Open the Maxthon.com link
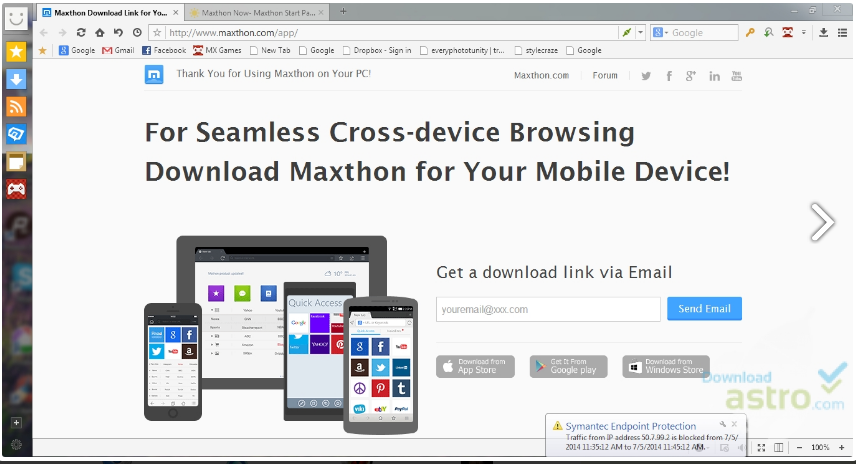Image resolution: width=856 pixels, height=464 pixels. point(541,75)
